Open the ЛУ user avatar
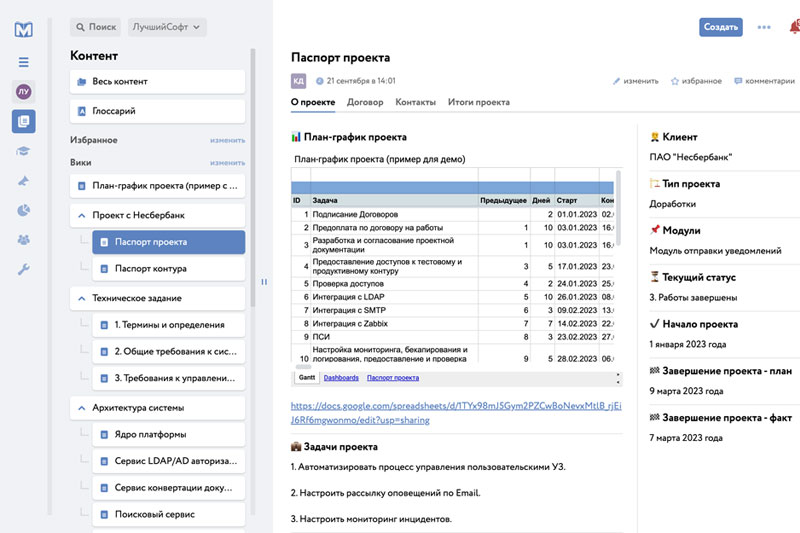Viewport: 800px width, 533px height. coord(23,92)
